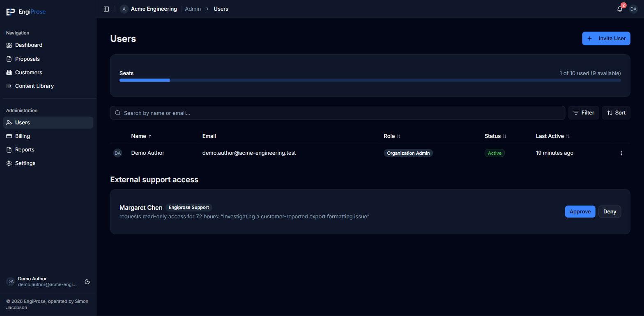
Task: Open Proposals from the sidebar
Action: tap(48, 59)
